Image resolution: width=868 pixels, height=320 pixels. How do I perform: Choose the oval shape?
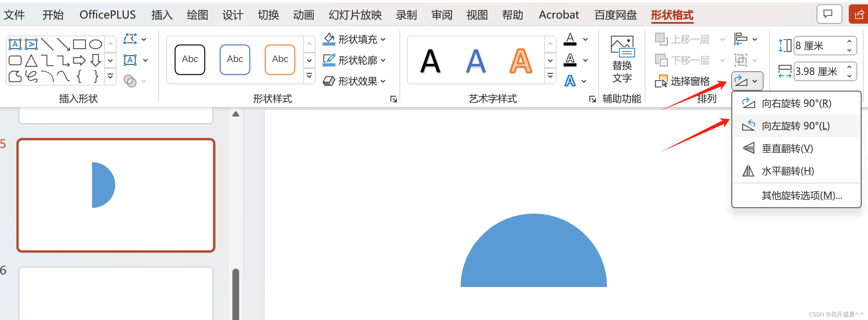point(96,44)
